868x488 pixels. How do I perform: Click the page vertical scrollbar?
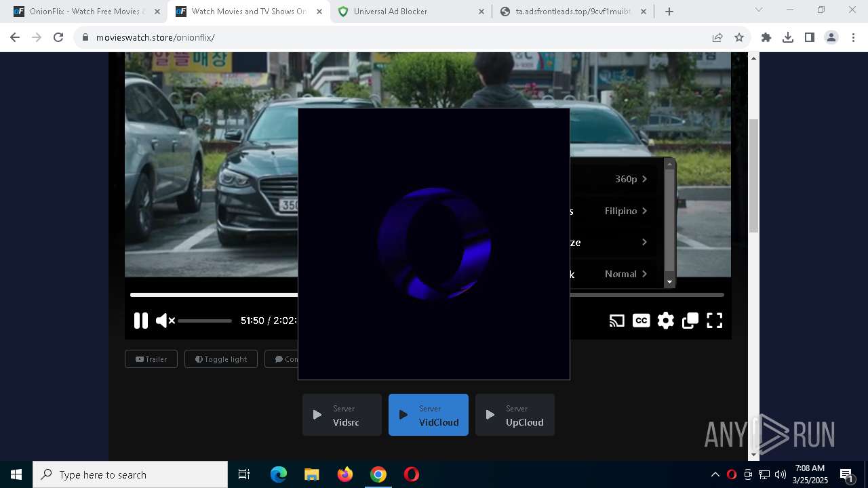pyautogui.click(x=753, y=176)
